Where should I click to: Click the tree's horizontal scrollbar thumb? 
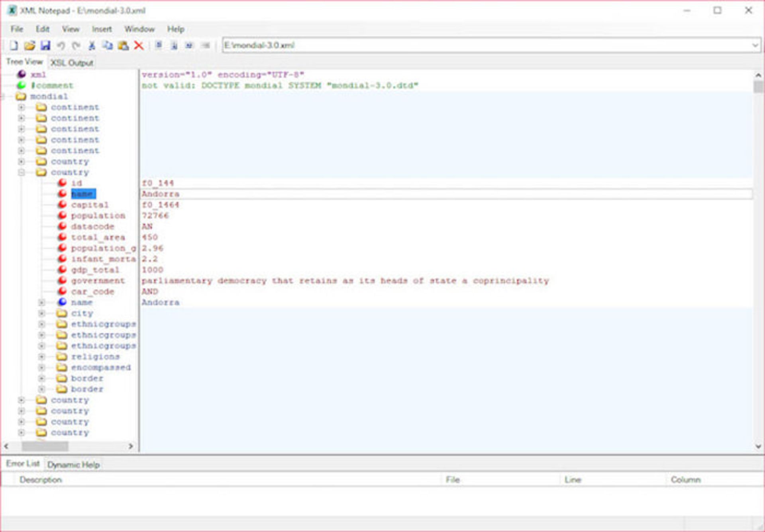pos(45,446)
